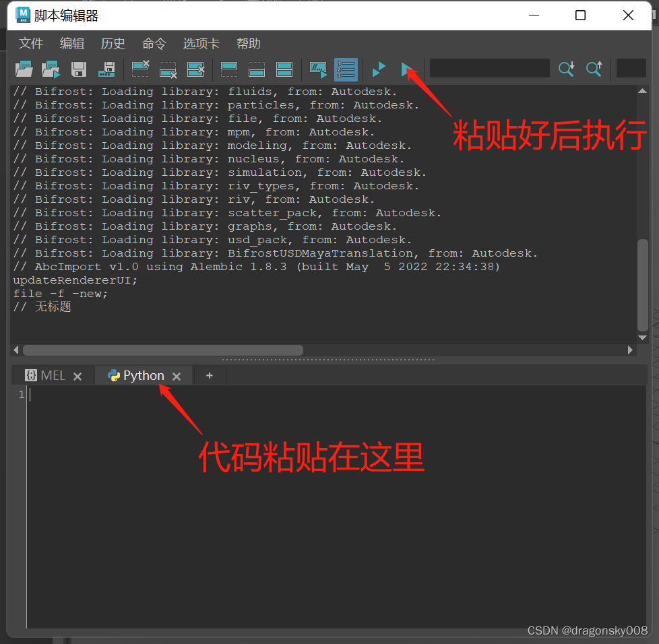
Task: Click inside the search input field
Action: pyautogui.click(x=489, y=68)
